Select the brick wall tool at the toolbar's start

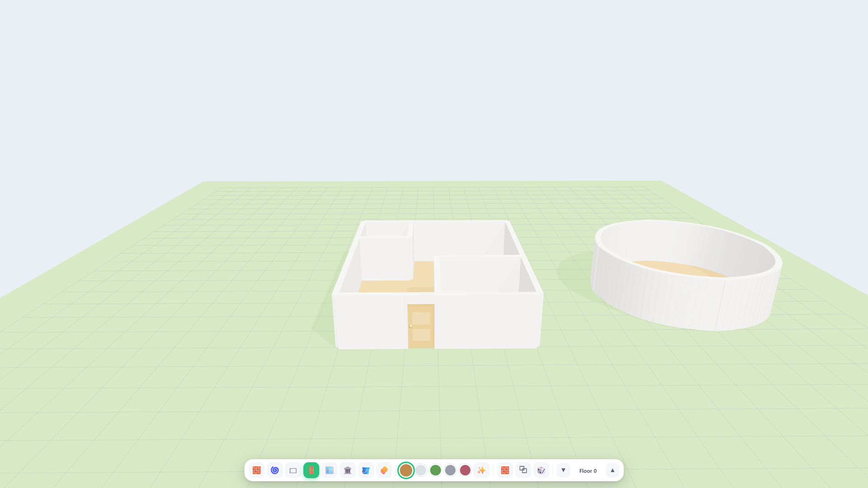pos(256,470)
